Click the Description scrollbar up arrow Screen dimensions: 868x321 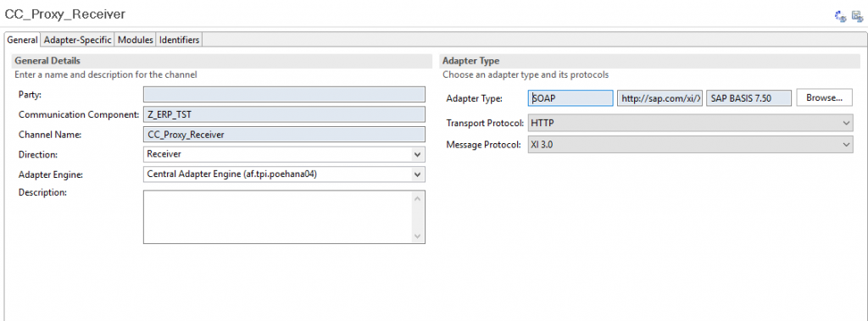[x=418, y=198]
